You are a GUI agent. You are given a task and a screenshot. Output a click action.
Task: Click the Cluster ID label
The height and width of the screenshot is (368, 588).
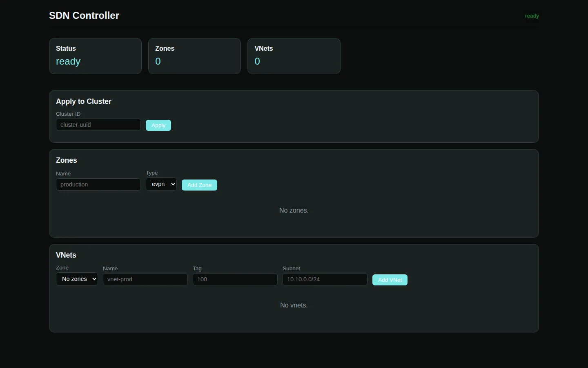[68, 114]
